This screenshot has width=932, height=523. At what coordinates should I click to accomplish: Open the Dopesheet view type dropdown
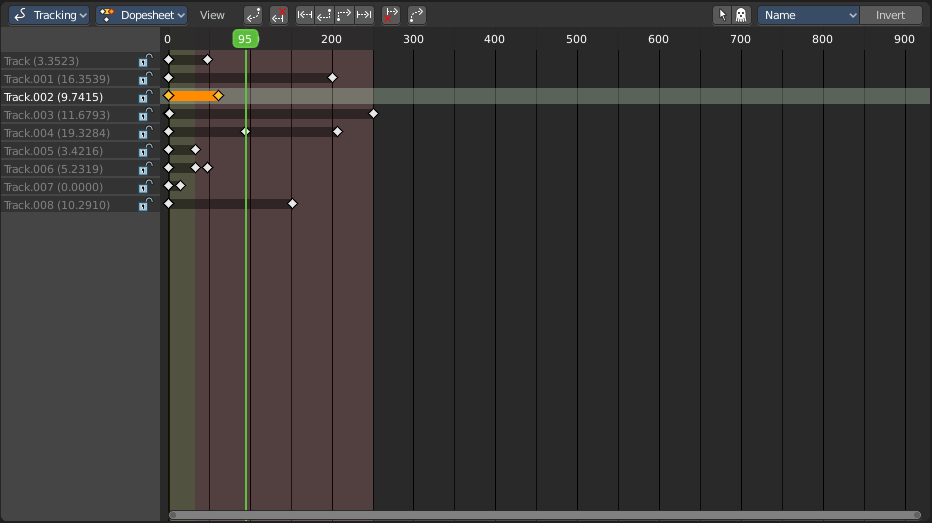(141, 15)
